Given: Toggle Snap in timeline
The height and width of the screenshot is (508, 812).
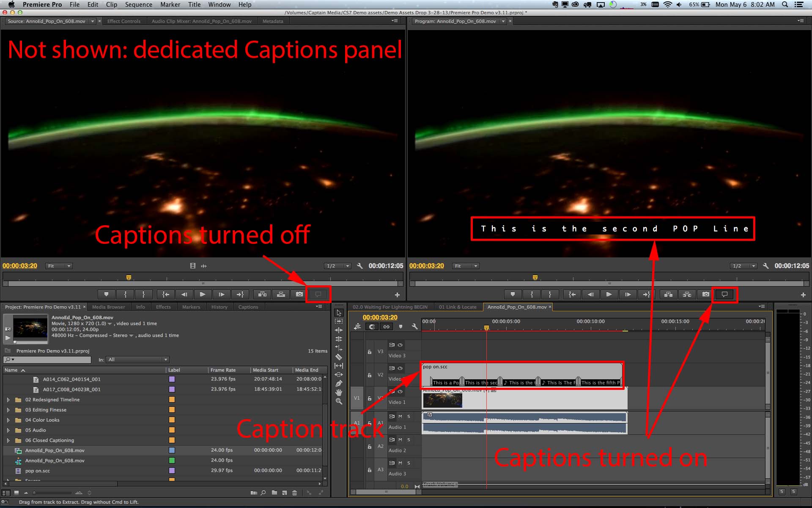Looking at the screenshot, I should pyautogui.click(x=372, y=326).
